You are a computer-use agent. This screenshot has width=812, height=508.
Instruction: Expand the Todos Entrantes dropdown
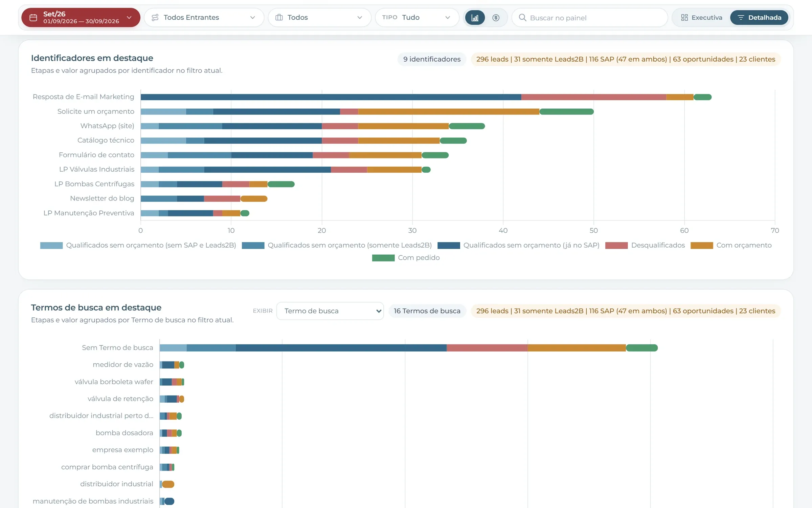(204, 18)
